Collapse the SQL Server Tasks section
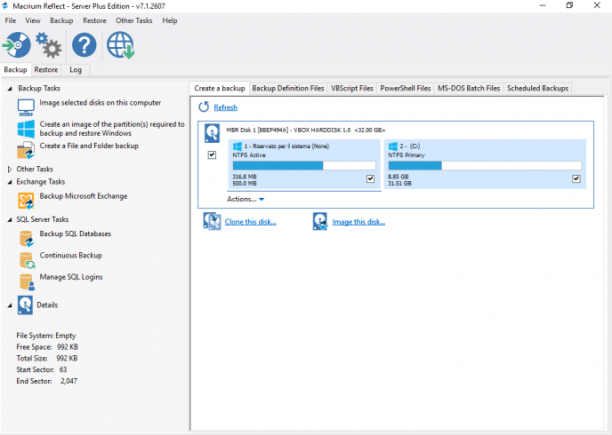Viewport: 612px width, 435px height. [x=10, y=220]
